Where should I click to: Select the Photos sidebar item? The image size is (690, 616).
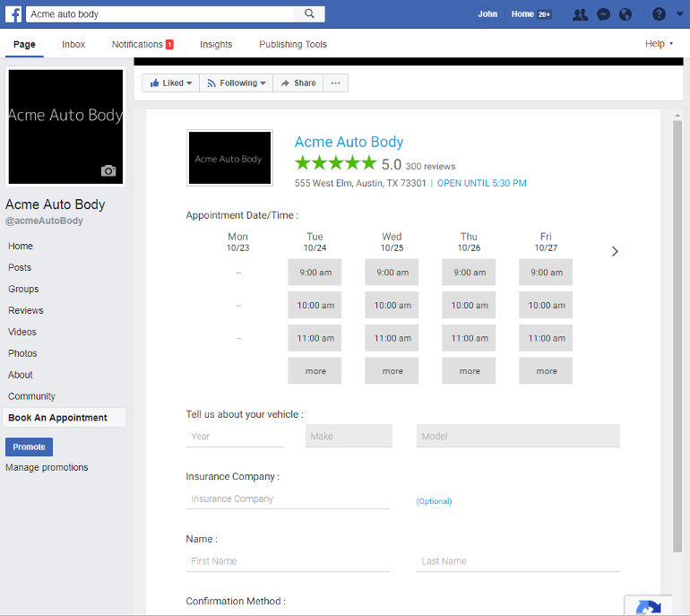pyautogui.click(x=22, y=353)
